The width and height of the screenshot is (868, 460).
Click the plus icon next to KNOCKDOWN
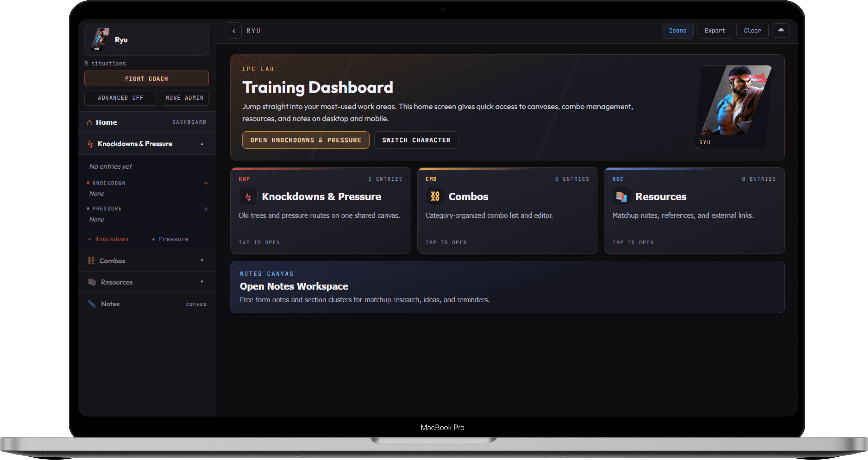click(206, 183)
